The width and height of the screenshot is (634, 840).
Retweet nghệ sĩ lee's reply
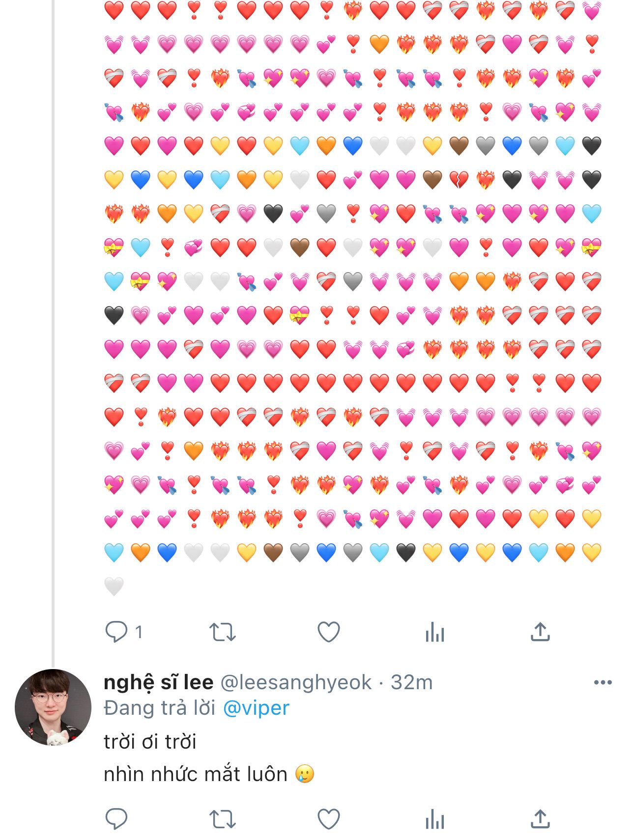(x=222, y=819)
